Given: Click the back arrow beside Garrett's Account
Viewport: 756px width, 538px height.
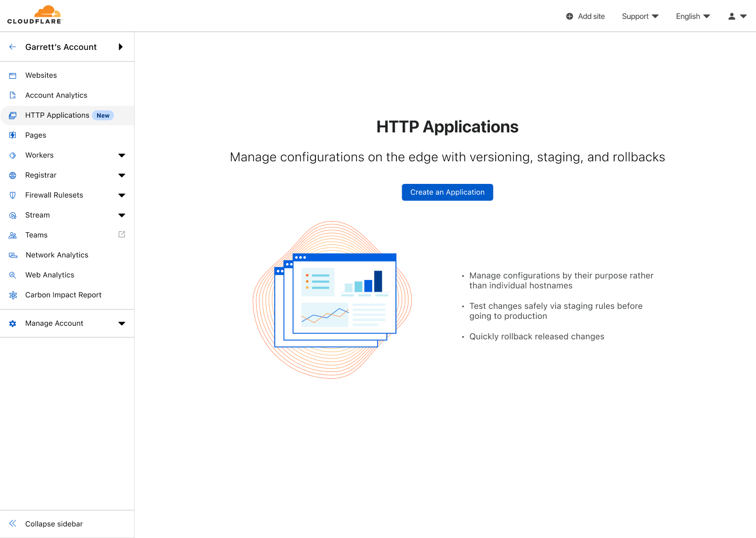Looking at the screenshot, I should click(x=13, y=47).
